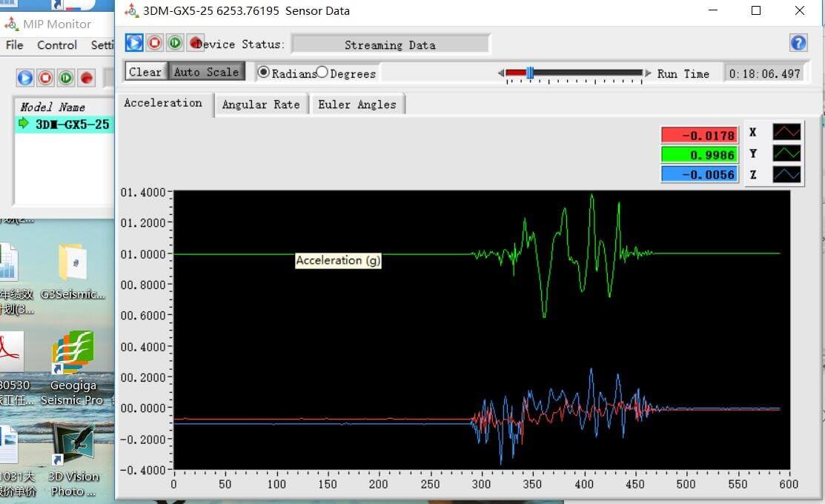Click the blue play button in Sensor Data

point(133,42)
